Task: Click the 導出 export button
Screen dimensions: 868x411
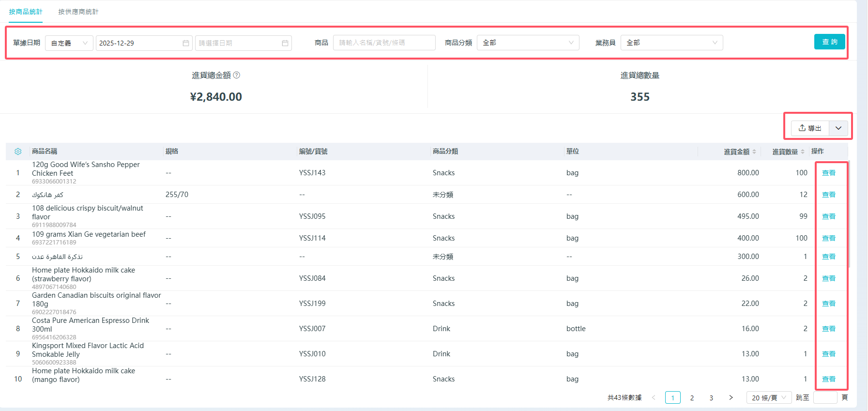Action: coord(810,128)
